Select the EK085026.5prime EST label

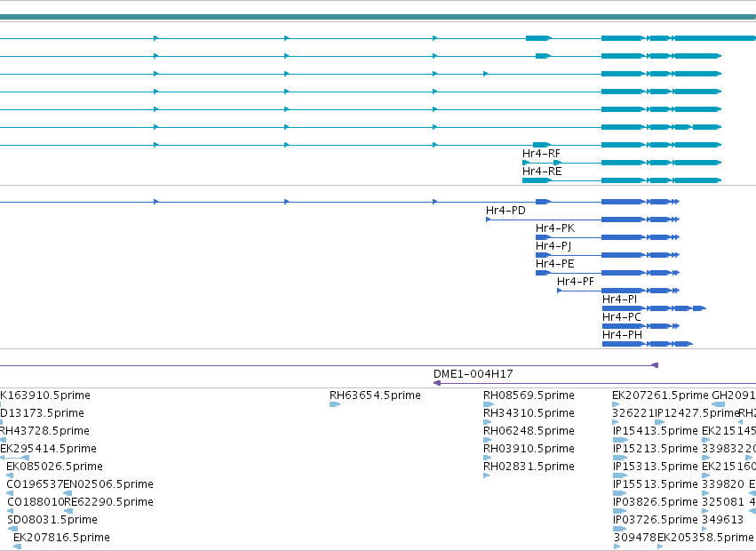tap(54, 467)
